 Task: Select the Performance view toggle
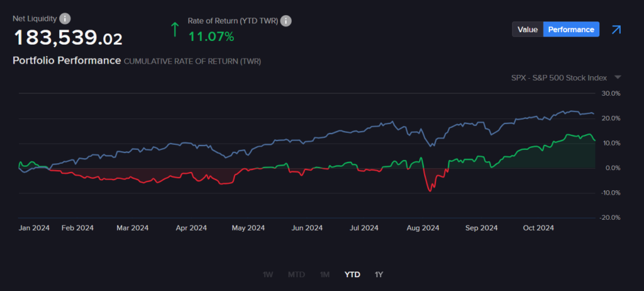571,30
